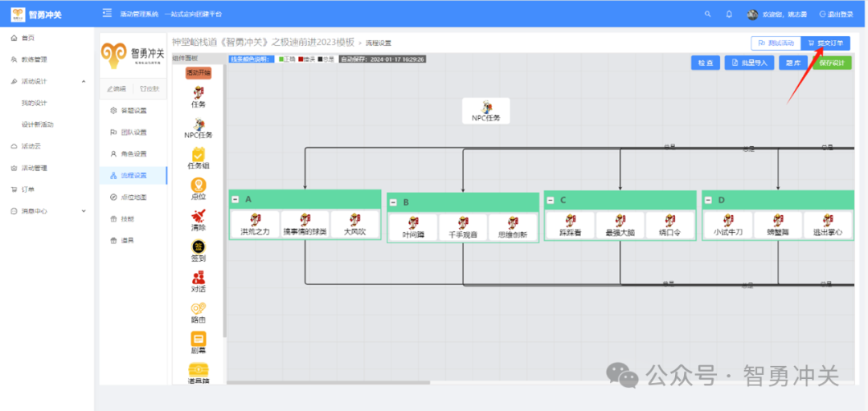
Task: Pick the 任务组 component icon
Action: point(198,154)
